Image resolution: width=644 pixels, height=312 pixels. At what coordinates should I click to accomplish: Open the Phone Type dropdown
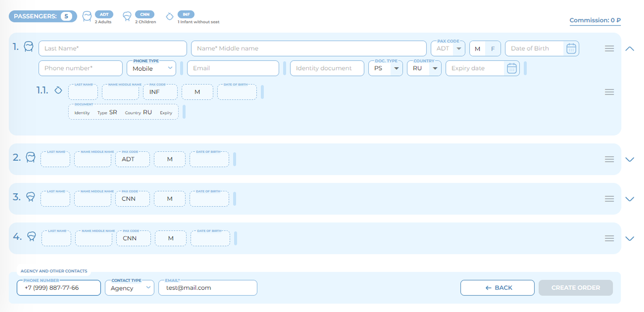tap(151, 68)
